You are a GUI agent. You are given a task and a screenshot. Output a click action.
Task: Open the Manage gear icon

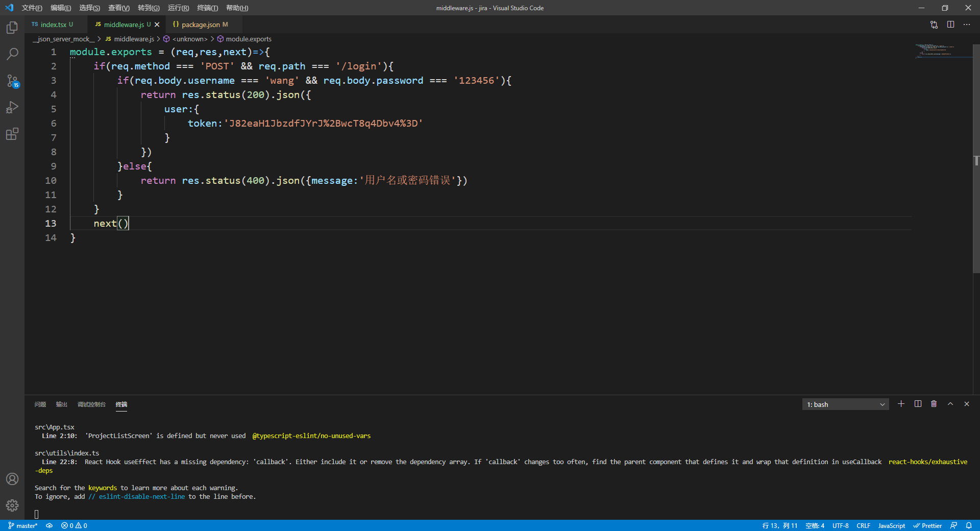pos(12,505)
